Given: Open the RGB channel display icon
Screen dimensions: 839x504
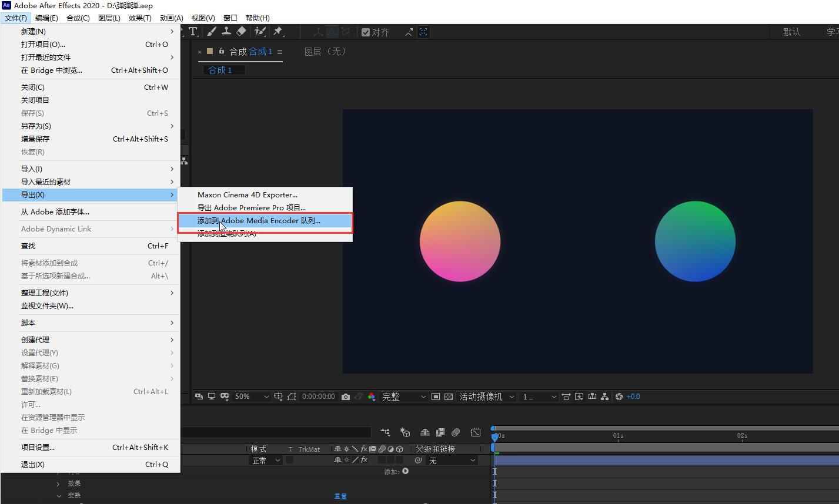Looking at the screenshot, I should click(x=372, y=397).
